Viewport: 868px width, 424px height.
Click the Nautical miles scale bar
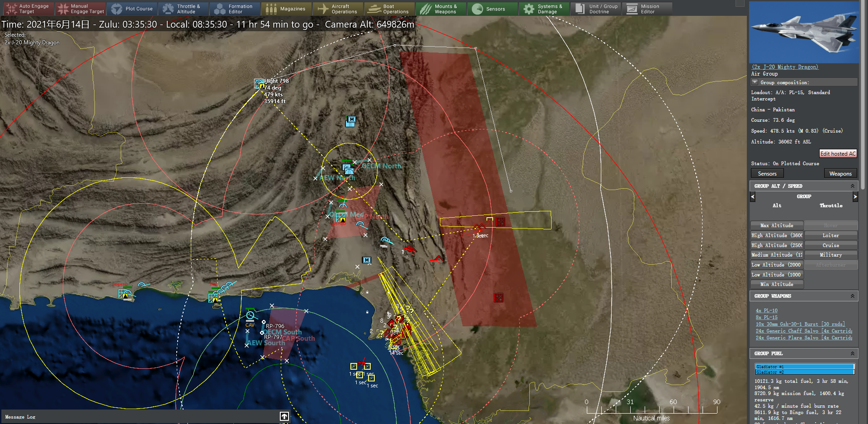click(651, 410)
